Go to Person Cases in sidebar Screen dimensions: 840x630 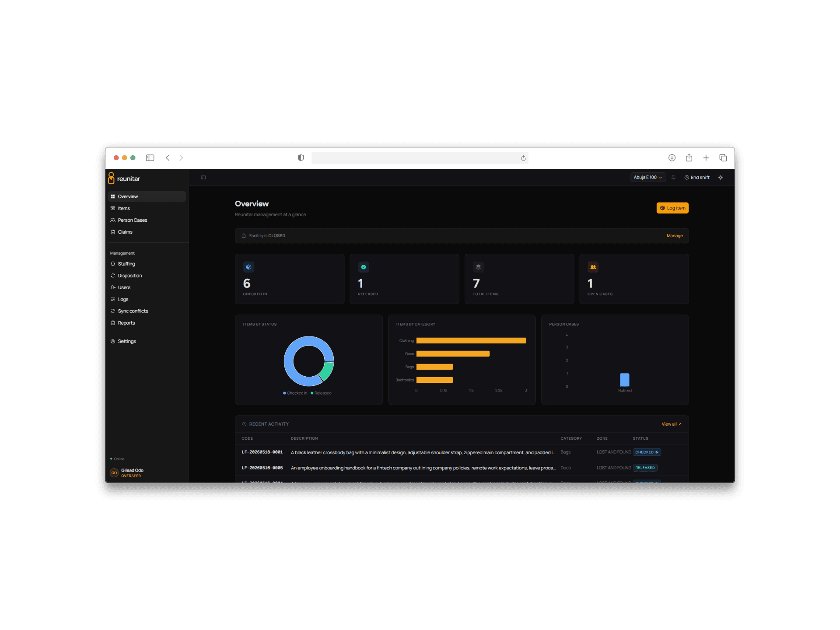[147, 220]
